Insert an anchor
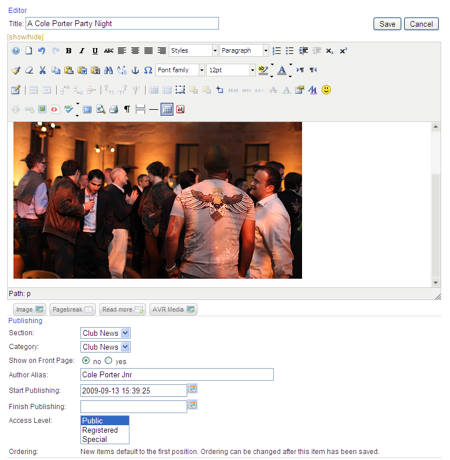This screenshot has width=450, height=460. coord(135,70)
